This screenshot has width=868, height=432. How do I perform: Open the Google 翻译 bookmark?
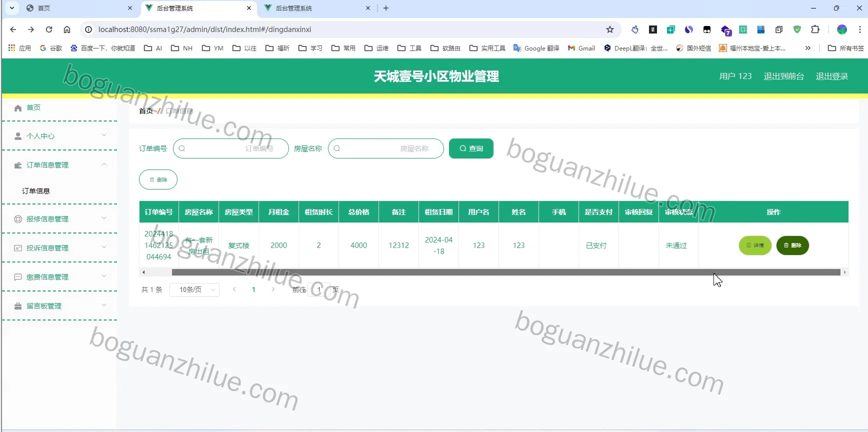536,48
